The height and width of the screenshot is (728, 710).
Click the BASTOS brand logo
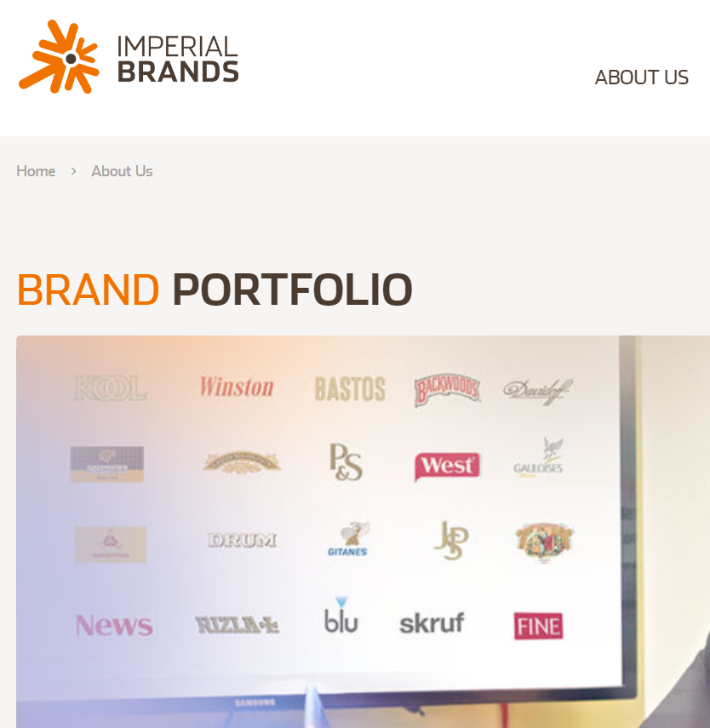(x=350, y=389)
